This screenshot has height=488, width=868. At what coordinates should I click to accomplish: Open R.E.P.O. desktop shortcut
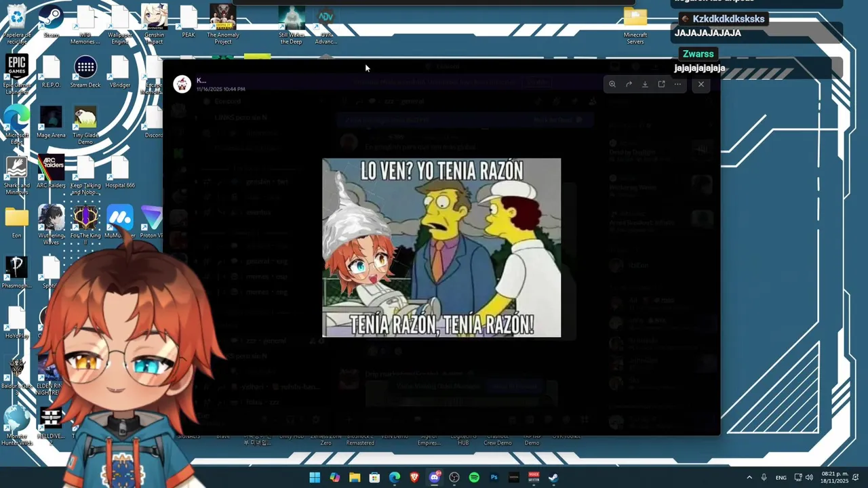pos(52,72)
